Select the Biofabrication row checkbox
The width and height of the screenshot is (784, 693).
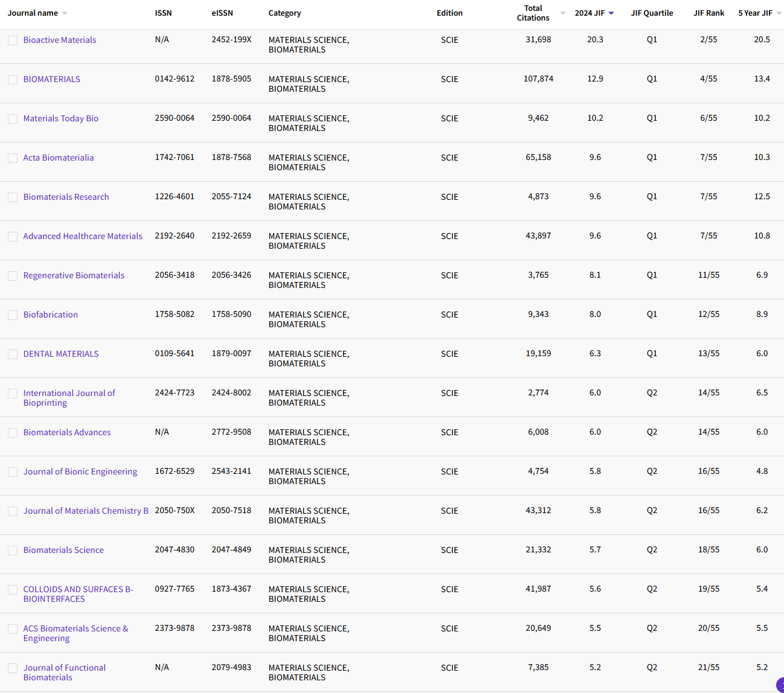pos(13,315)
